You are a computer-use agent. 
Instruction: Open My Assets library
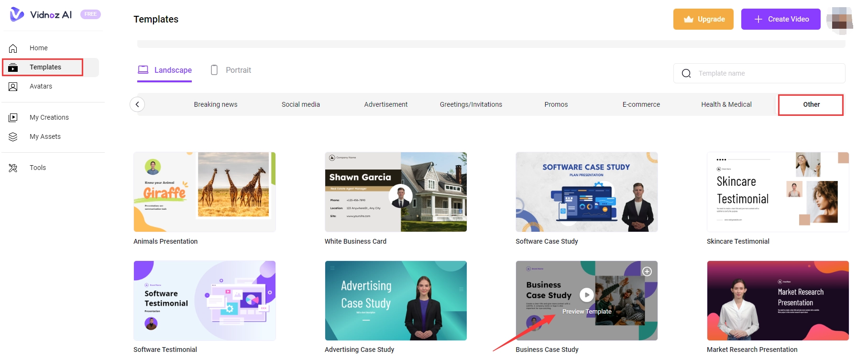click(45, 136)
